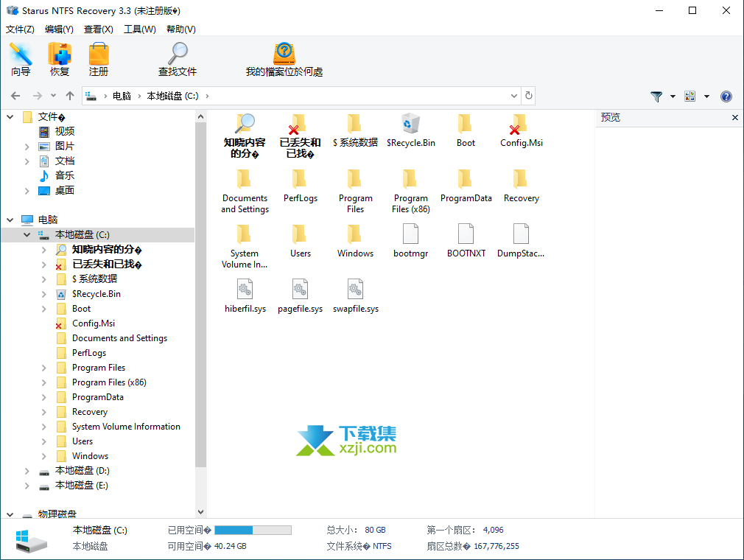This screenshot has width=744, height=560.
Task: Select 音乐 in the folder tree
Action: pos(65,175)
